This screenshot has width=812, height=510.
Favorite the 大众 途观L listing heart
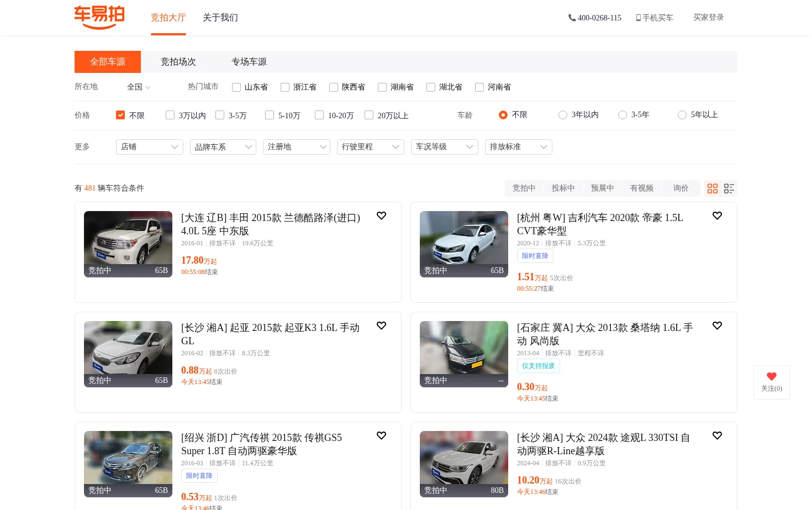(x=717, y=435)
